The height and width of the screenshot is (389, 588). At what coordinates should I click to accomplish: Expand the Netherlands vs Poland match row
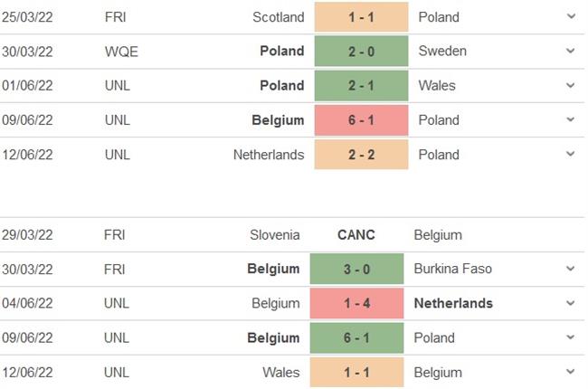pos(570,155)
